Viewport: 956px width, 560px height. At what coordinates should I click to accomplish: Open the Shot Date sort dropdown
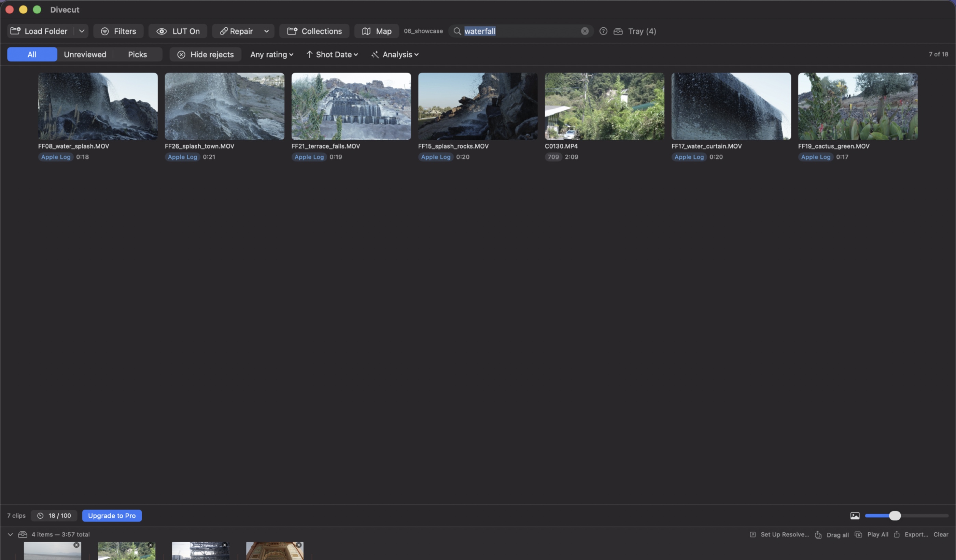point(332,54)
